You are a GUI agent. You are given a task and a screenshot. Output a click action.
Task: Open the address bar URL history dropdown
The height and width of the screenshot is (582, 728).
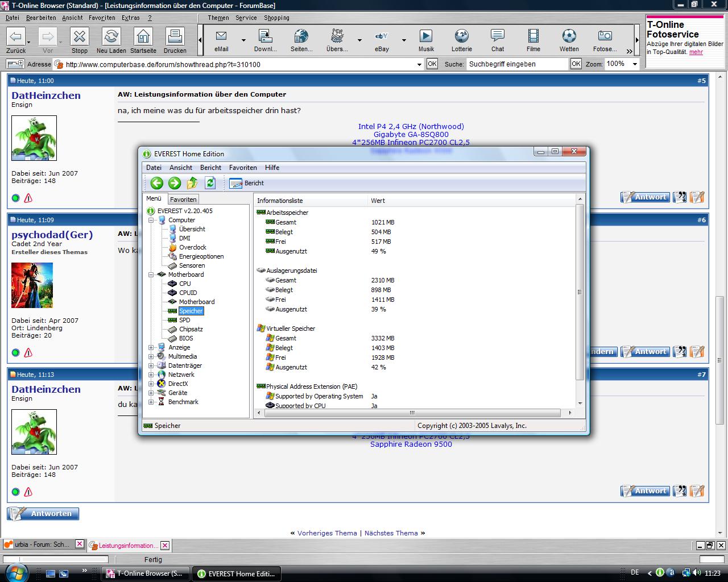[x=420, y=64]
